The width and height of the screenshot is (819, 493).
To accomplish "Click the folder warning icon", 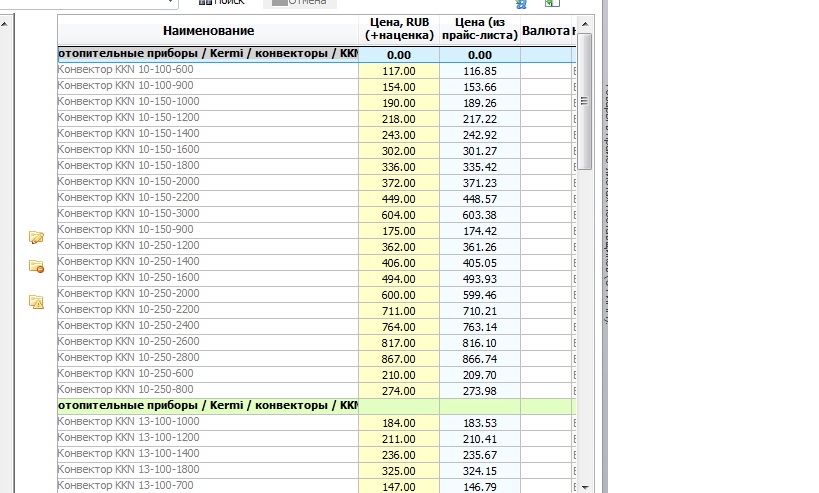I will tap(37, 302).
